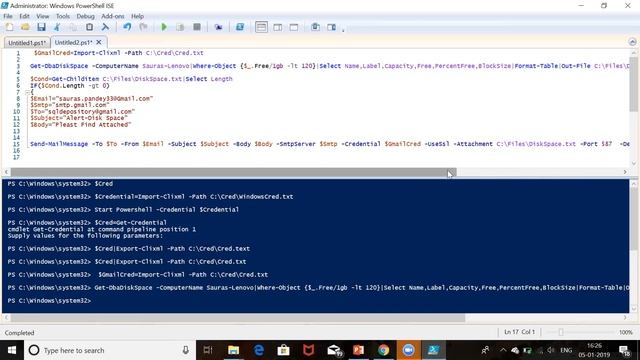Screen dimensions: 640x360
Task: Open McAfee from the taskbar
Action: tap(309, 350)
